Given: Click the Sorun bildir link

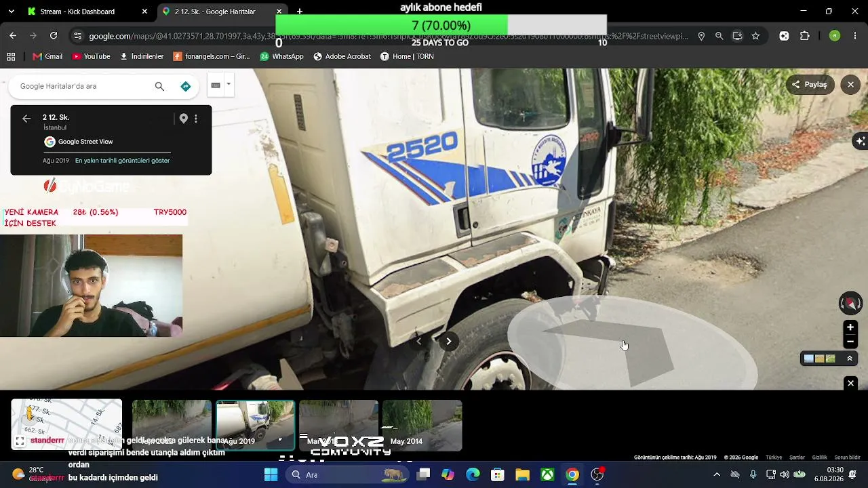Looking at the screenshot, I should [x=848, y=457].
